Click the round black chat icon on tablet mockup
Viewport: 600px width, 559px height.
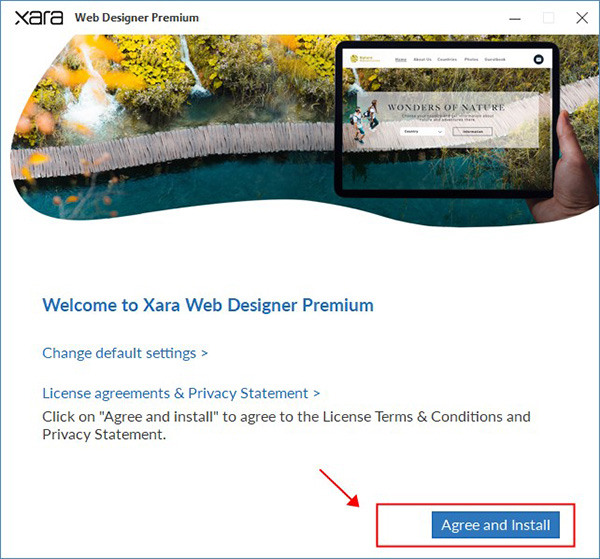pos(538,59)
